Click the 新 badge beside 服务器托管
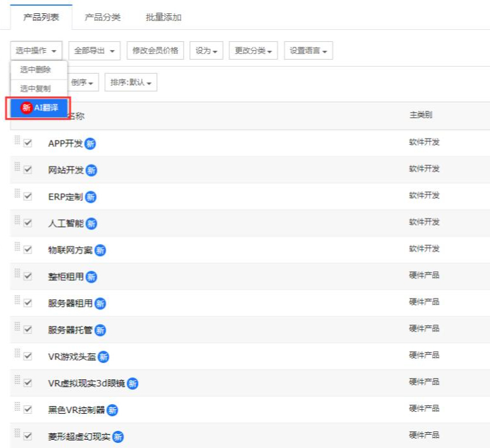The width and height of the screenshot is (490, 448). click(x=100, y=330)
